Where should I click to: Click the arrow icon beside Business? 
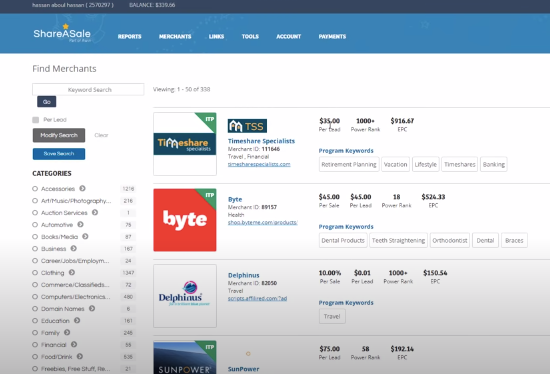74,248
